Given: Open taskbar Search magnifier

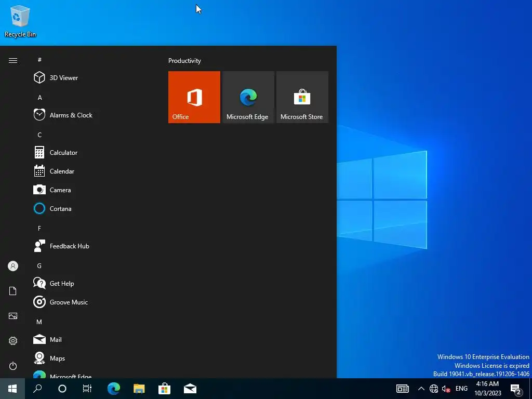Looking at the screenshot, I should [37, 389].
